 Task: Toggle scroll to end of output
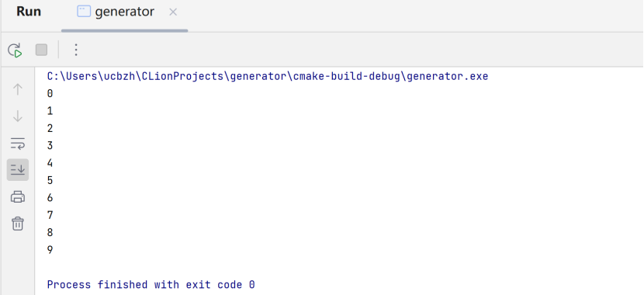click(18, 170)
